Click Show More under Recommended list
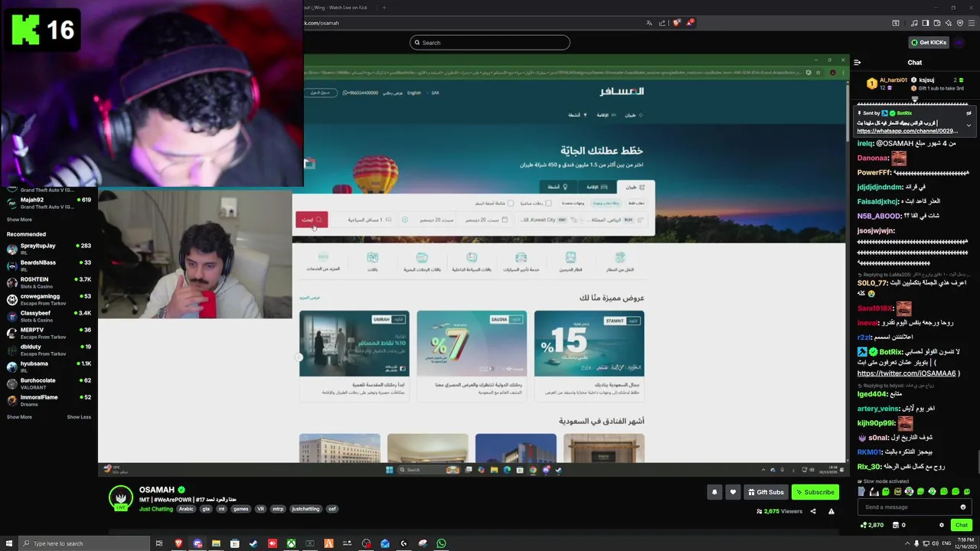 (19, 417)
